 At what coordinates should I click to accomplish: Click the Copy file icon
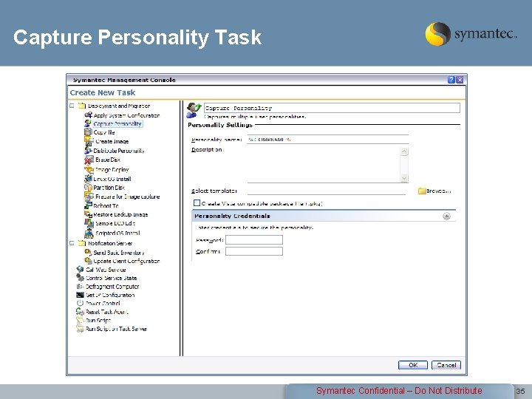(88, 132)
